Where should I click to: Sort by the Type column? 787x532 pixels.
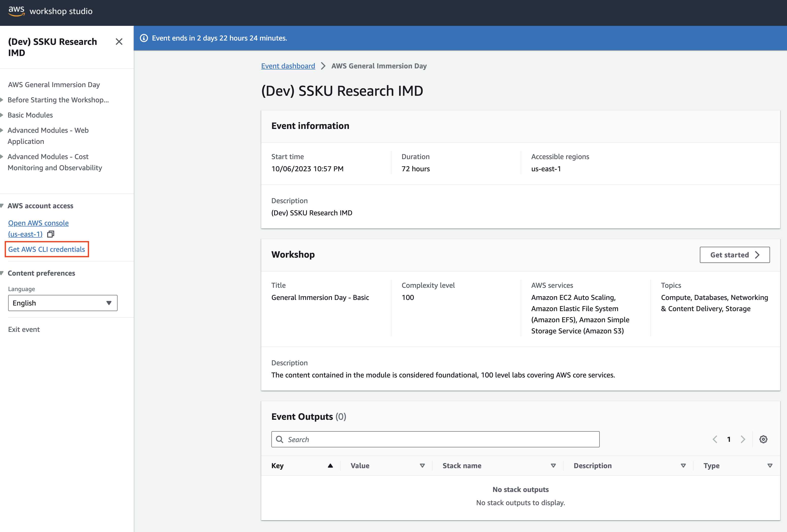pyautogui.click(x=770, y=466)
